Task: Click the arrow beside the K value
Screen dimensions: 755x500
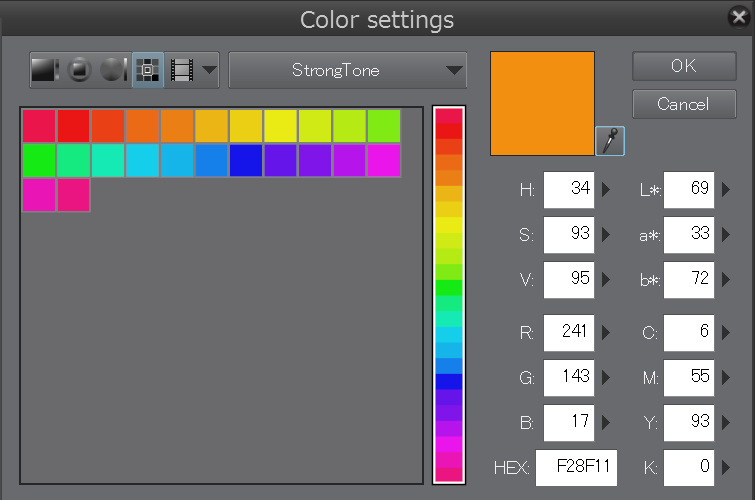Action: pos(726,467)
